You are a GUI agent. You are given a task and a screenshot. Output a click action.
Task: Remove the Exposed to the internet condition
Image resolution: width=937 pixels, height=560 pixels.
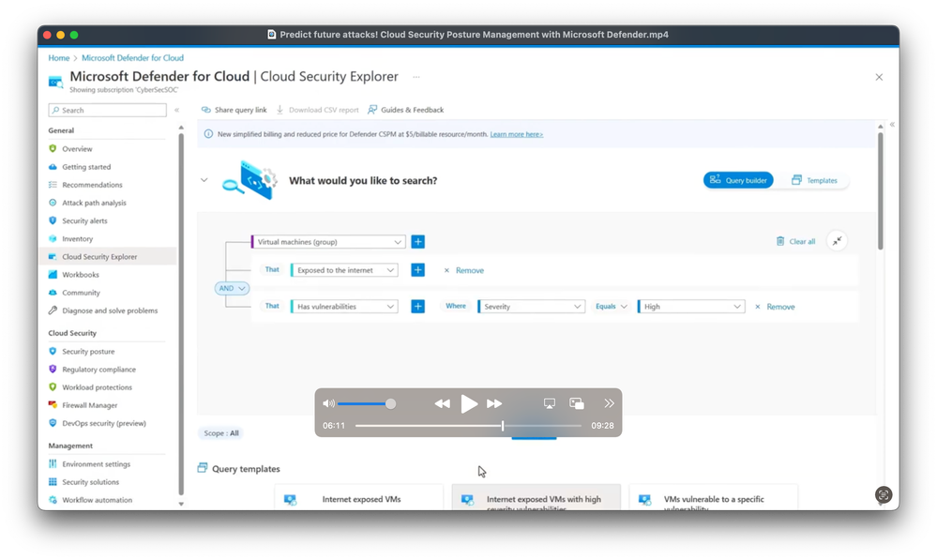[x=463, y=271]
